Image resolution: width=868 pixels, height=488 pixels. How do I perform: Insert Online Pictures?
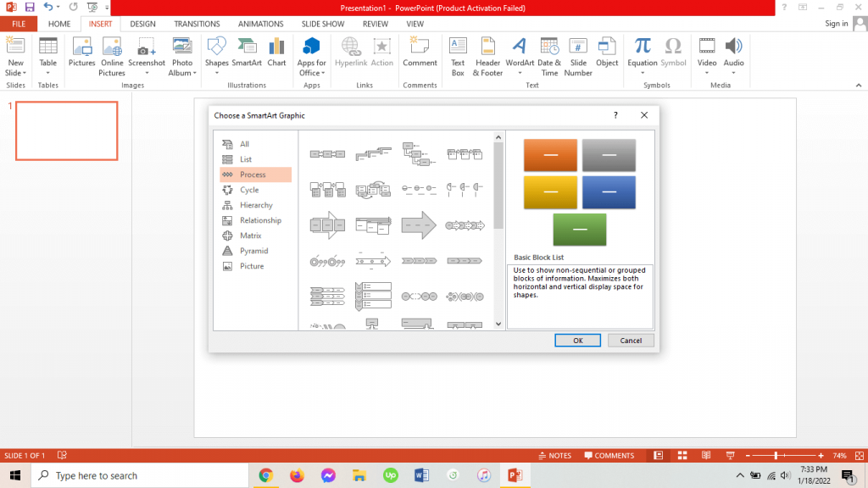pyautogui.click(x=111, y=51)
